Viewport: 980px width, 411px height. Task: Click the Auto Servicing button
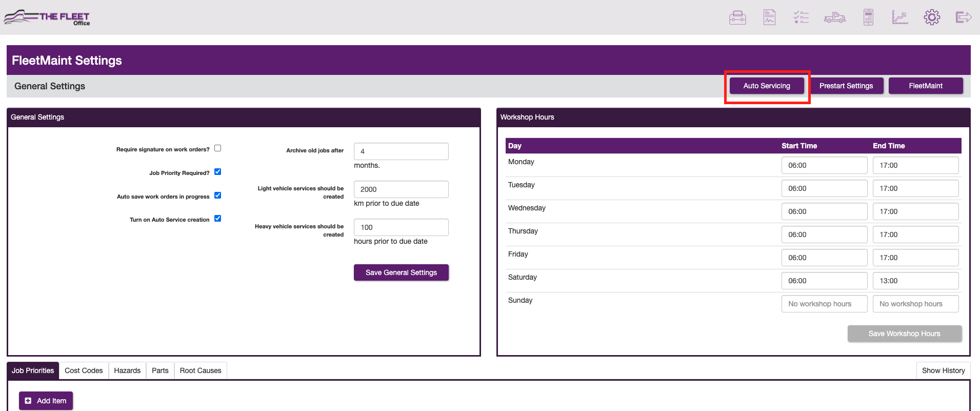tap(767, 86)
